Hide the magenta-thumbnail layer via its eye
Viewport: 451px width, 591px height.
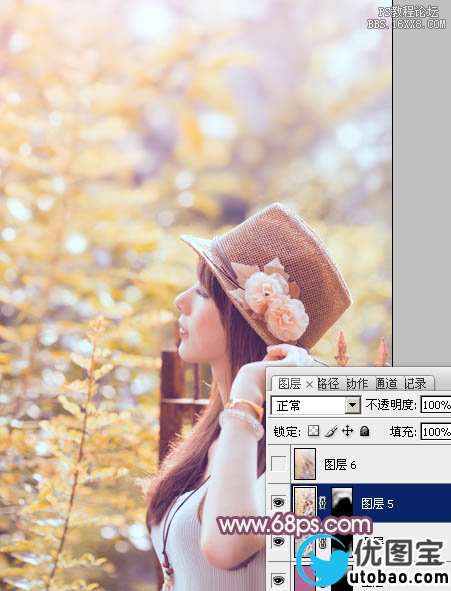pyautogui.click(x=278, y=580)
